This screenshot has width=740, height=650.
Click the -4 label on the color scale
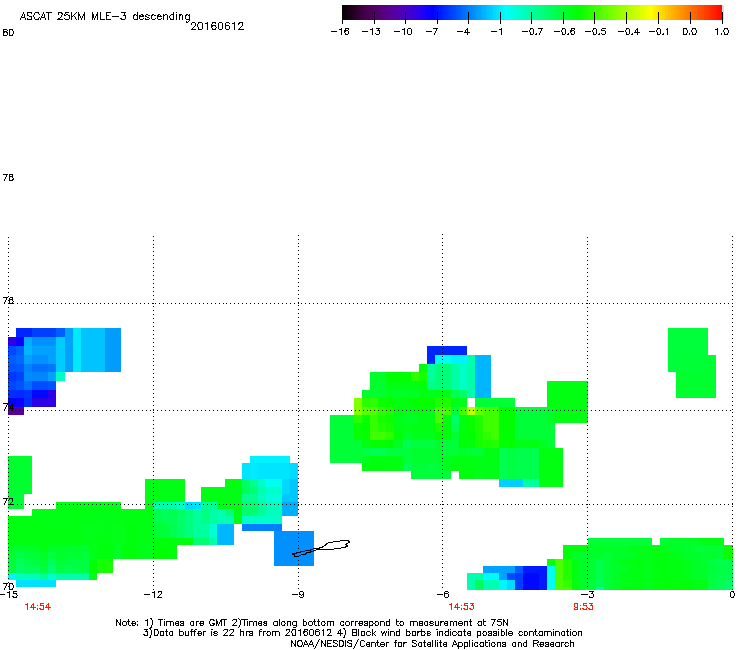pos(463,32)
